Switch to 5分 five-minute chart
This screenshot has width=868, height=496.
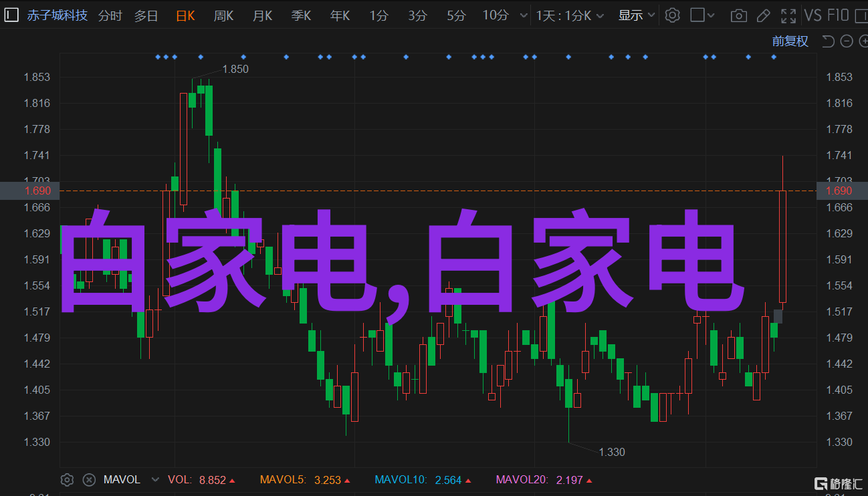pyautogui.click(x=457, y=15)
